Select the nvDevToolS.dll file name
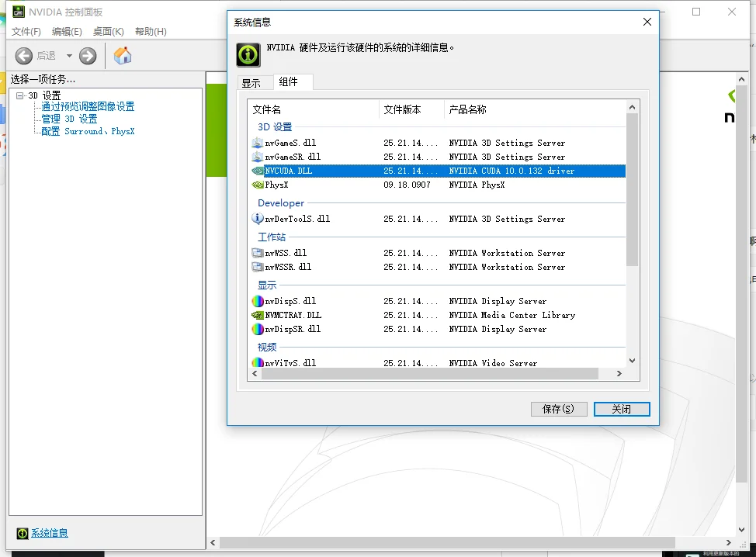This screenshot has width=756, height=557. [297, 219]
